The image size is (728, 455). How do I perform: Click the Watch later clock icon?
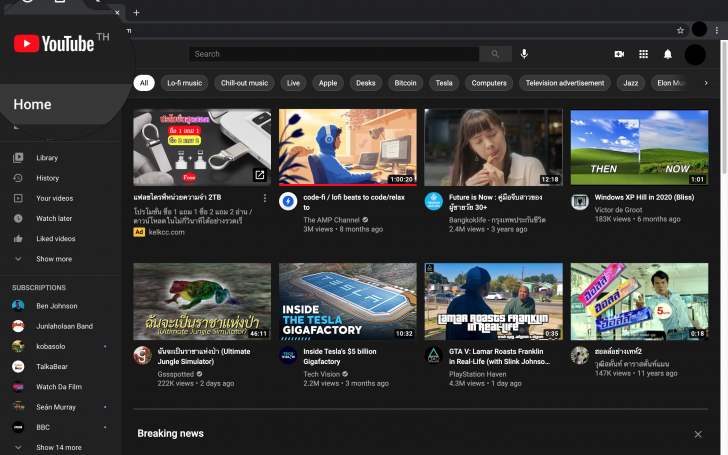tap(18, 218)
